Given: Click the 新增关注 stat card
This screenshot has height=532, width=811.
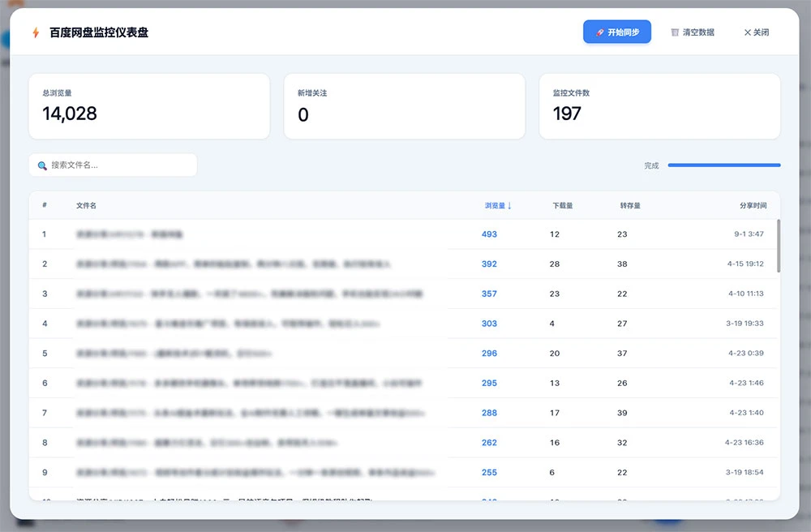Looking at the screenshot, I should tap(404, 106).
